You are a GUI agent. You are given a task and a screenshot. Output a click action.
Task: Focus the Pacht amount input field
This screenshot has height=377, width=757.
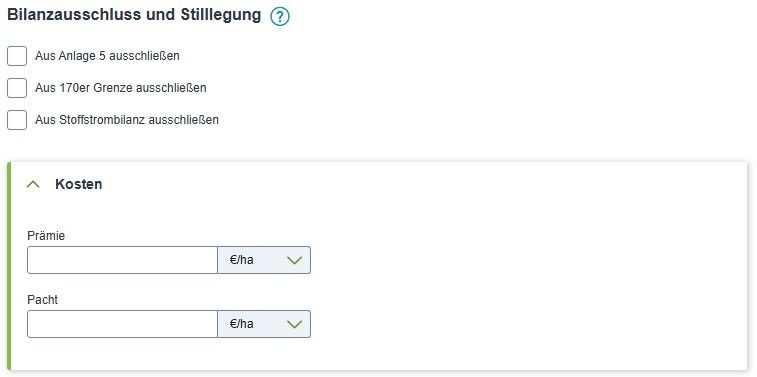point(122,324)
